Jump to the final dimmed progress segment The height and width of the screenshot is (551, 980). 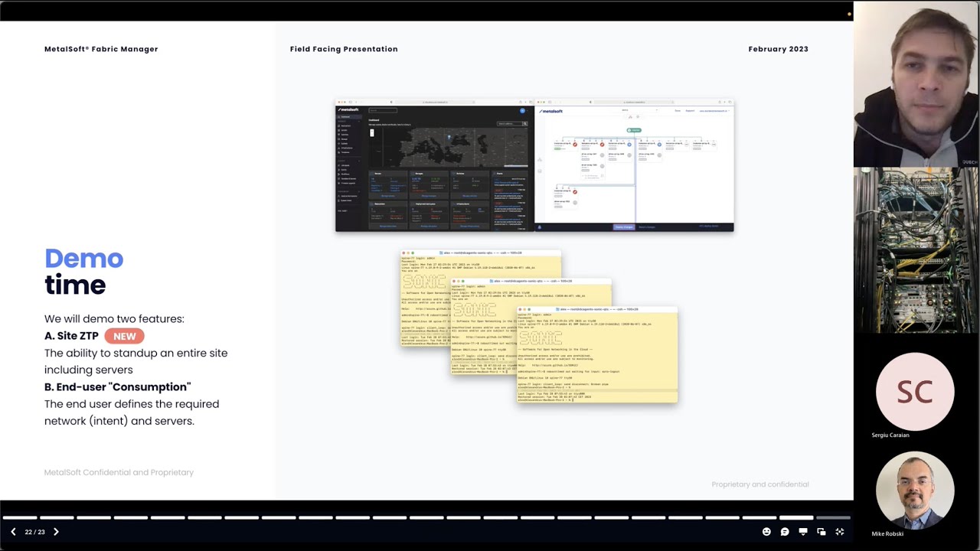(833, 518)
